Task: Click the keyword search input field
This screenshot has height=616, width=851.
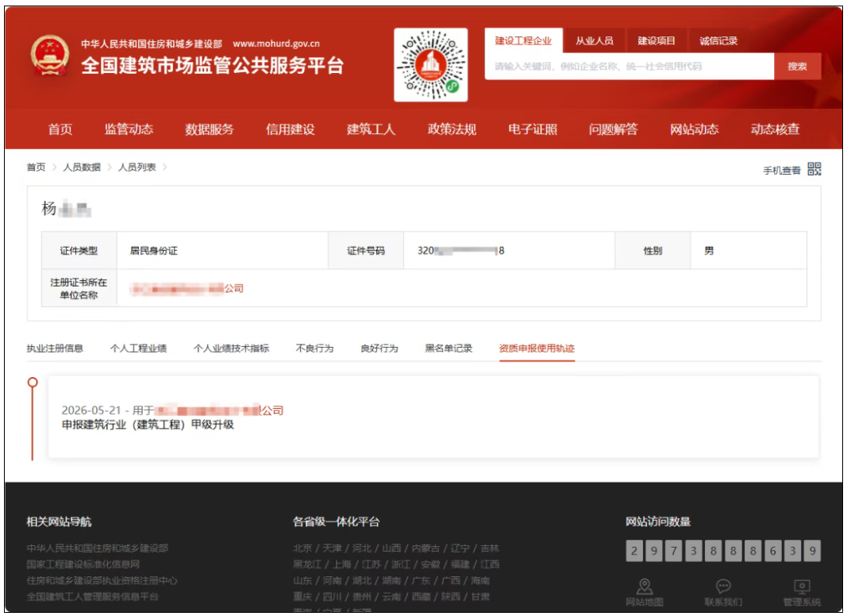Action: coord(630,66)
